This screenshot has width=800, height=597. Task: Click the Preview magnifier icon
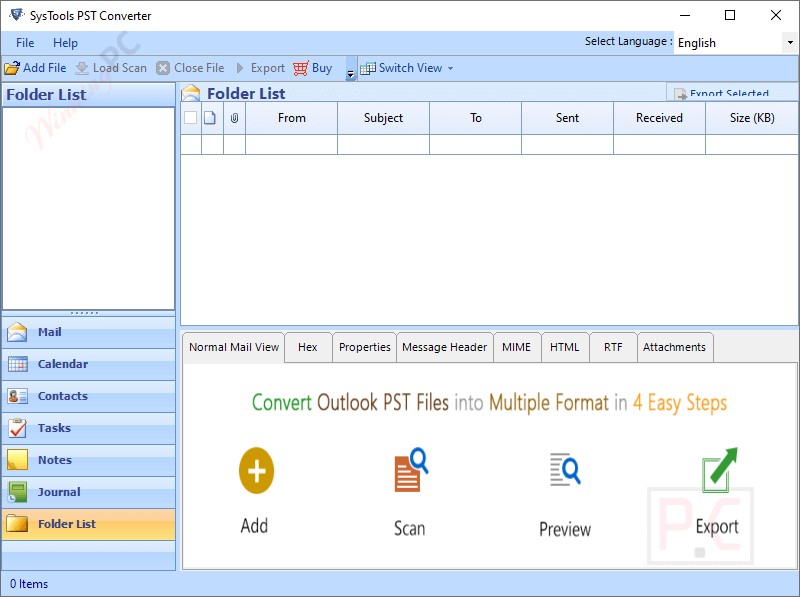(x=565, y=469)
